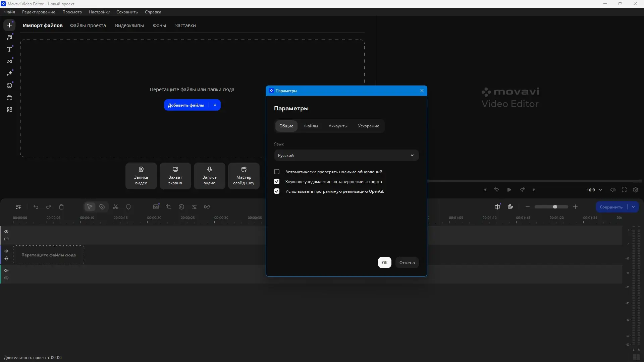Open the 16:9 aspect ratio dropdown
Screen dimensions: 644x362
click(x=594, y=190)
